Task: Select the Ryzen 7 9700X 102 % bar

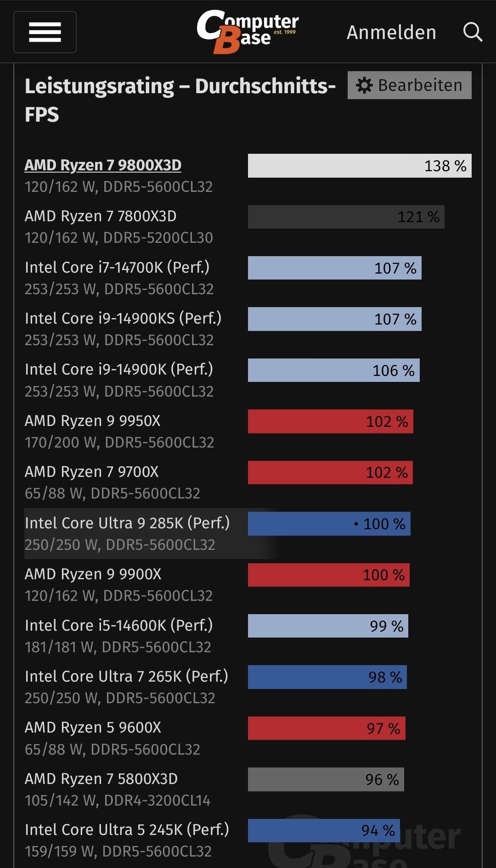Action: 330,473
